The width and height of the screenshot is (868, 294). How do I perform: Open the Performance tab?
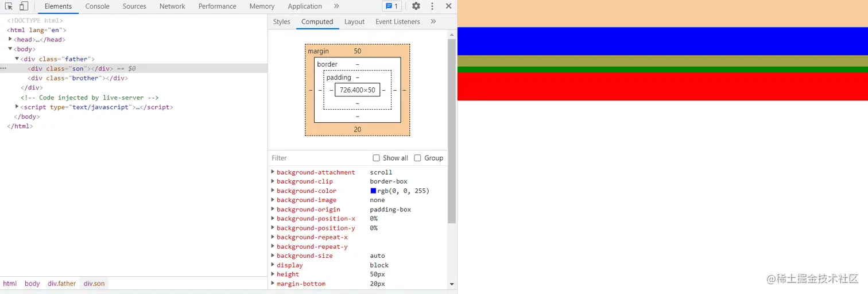click(217, 6)
